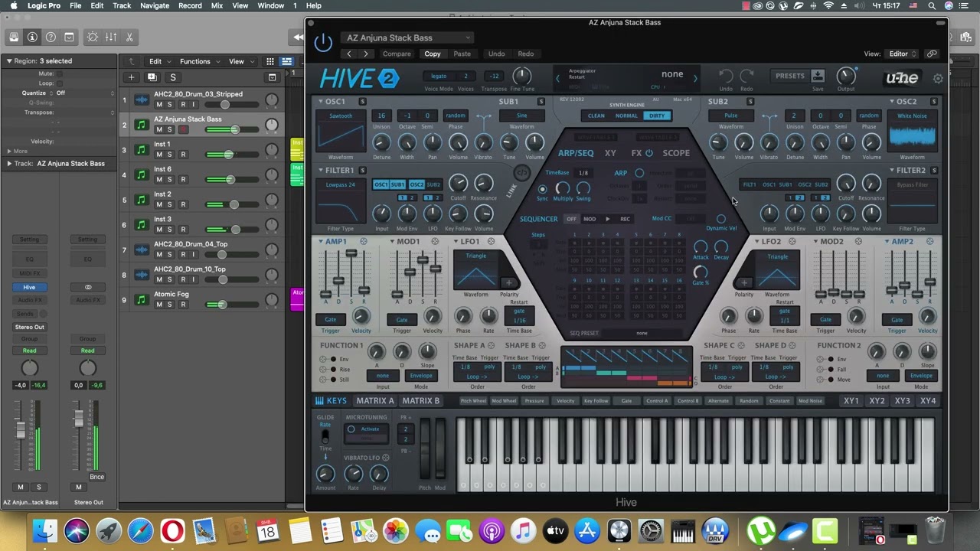The width and height of the screenshot is (980, 551).
Task: Click the filter LINK swap icon
Action: 521,173
